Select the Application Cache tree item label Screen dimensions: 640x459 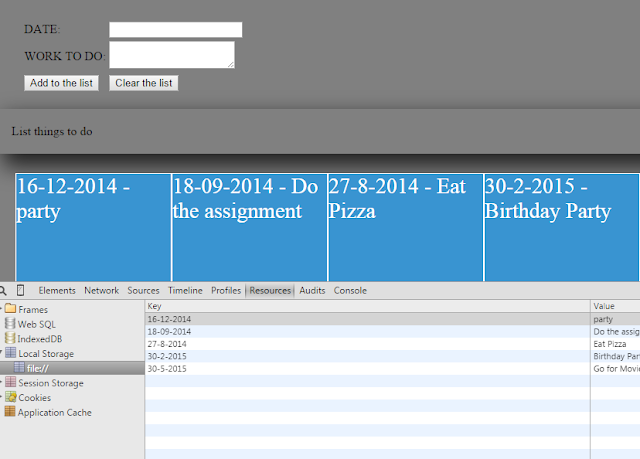click(x=55, y=412)
